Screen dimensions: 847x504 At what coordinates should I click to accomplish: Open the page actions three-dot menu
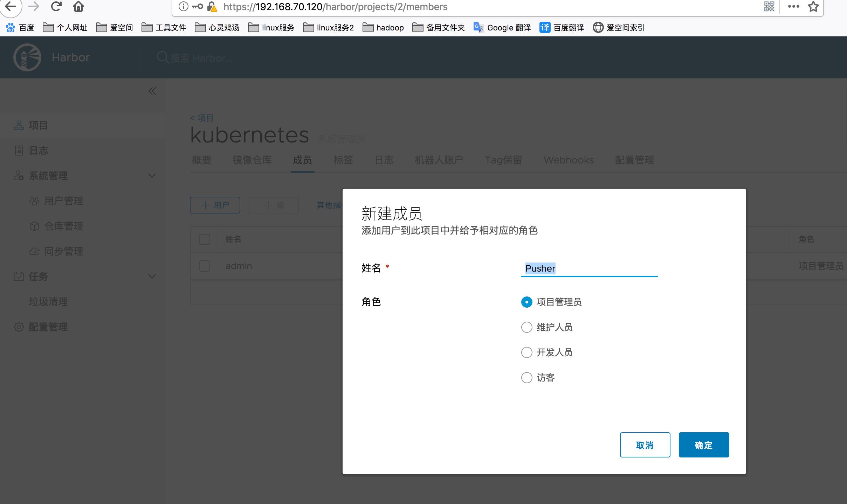(x=793, y=6)
